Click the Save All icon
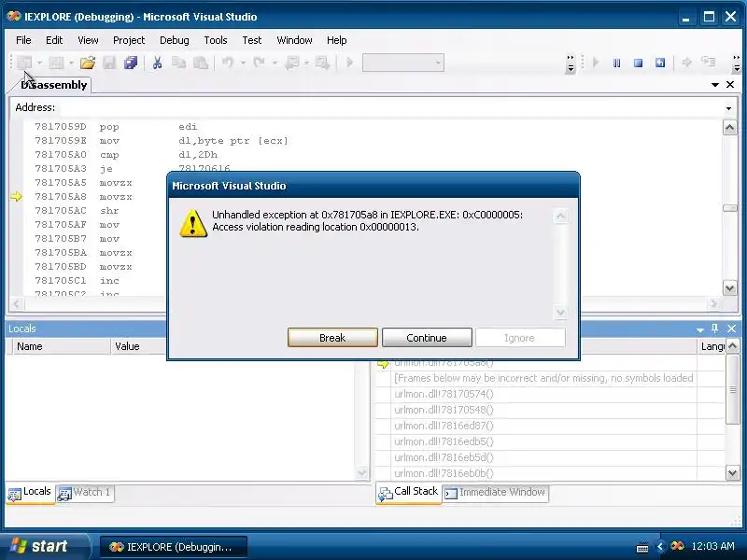 click(131, 63)
